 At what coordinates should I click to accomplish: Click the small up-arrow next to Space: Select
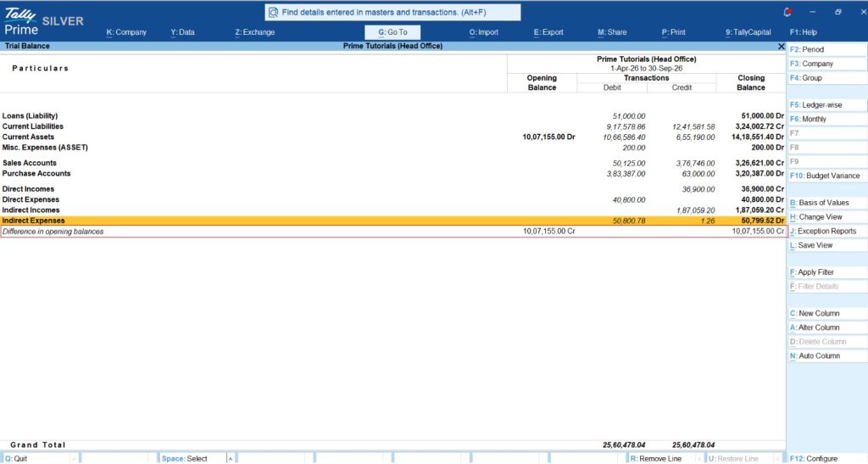click(x=231, y=458)
